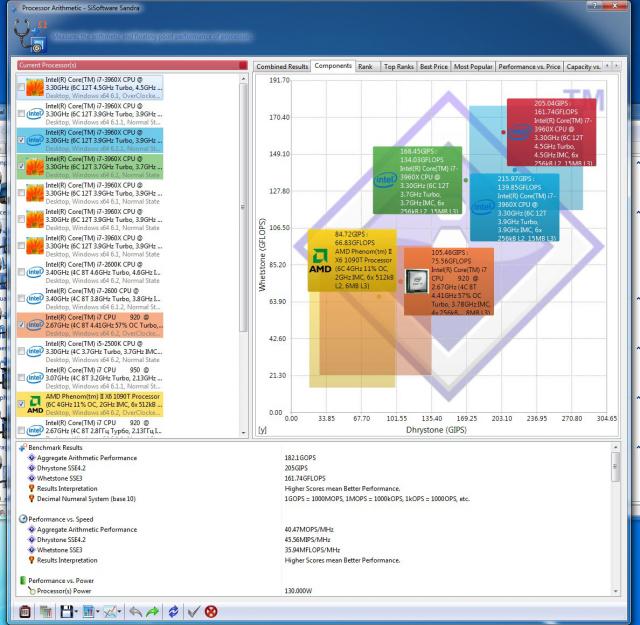
Task: Click the blue 215.97GIPS chart result box
Action: pyautogui.click(x=515, y=207)
